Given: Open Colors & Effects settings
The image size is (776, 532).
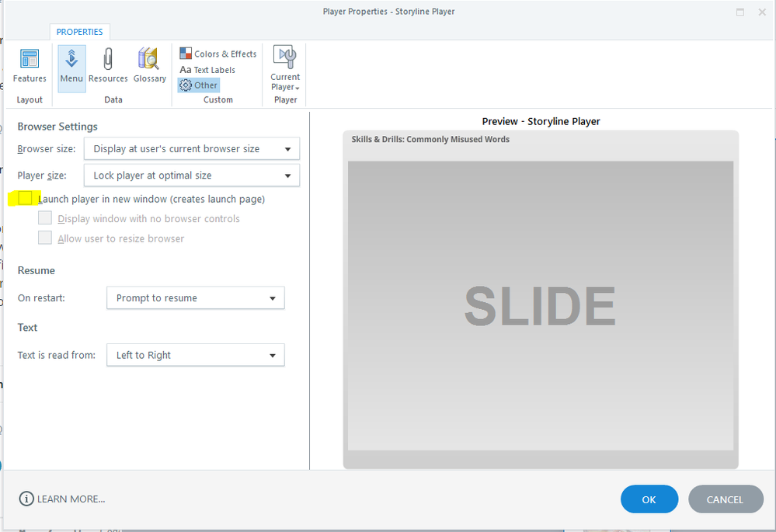Looking at the screenshot, I should coord(218,54).
